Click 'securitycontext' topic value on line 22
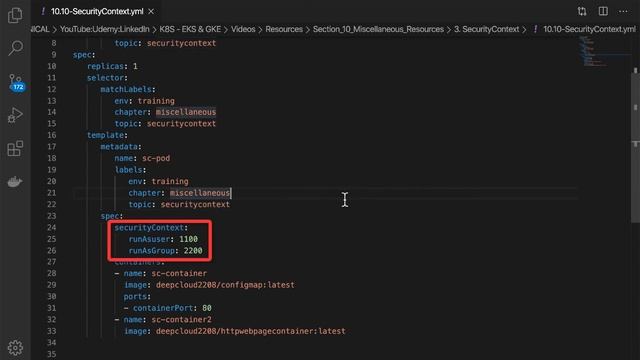Image resolution: width=640 pixels, height=360 pixels. point(195,204)
